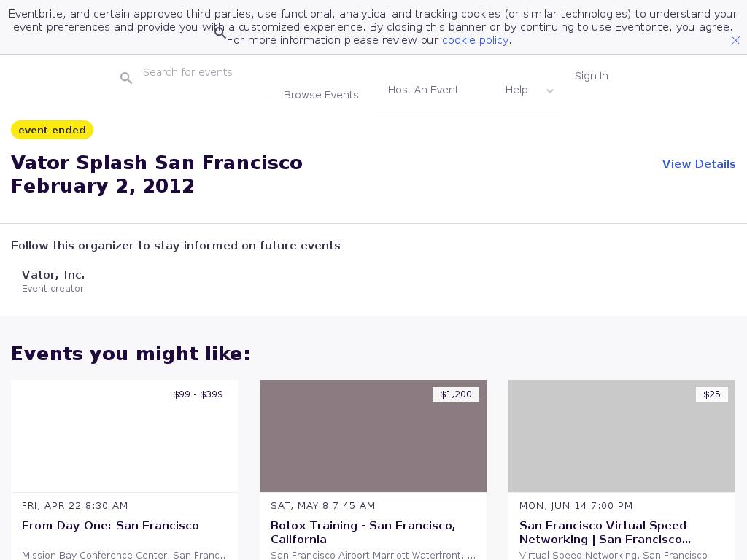Open Browse Events menu item
This screenshot has height=560, width=747.
point(321,95)
